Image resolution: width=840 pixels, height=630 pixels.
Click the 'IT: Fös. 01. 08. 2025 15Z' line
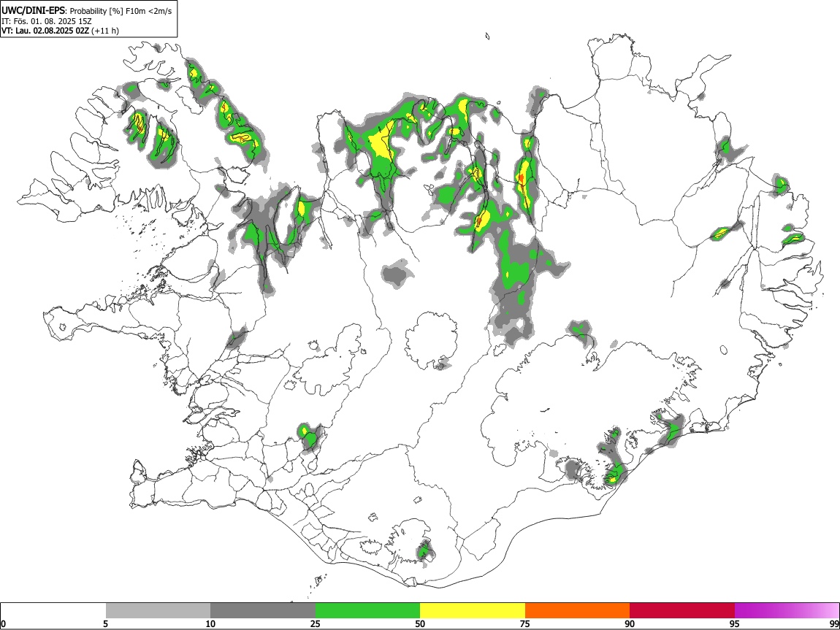coord(47,21)
